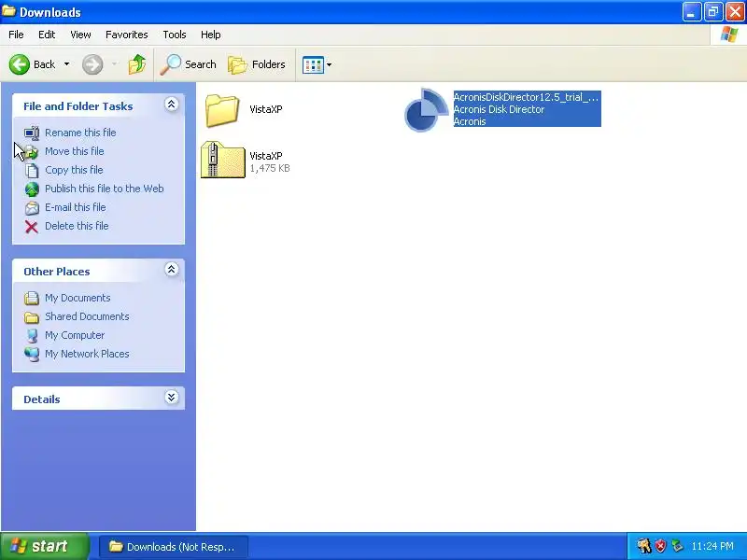The height and width of the screenshot is (560, 747).
Task: Click the Windows Start button
Action: pos(45,546)
